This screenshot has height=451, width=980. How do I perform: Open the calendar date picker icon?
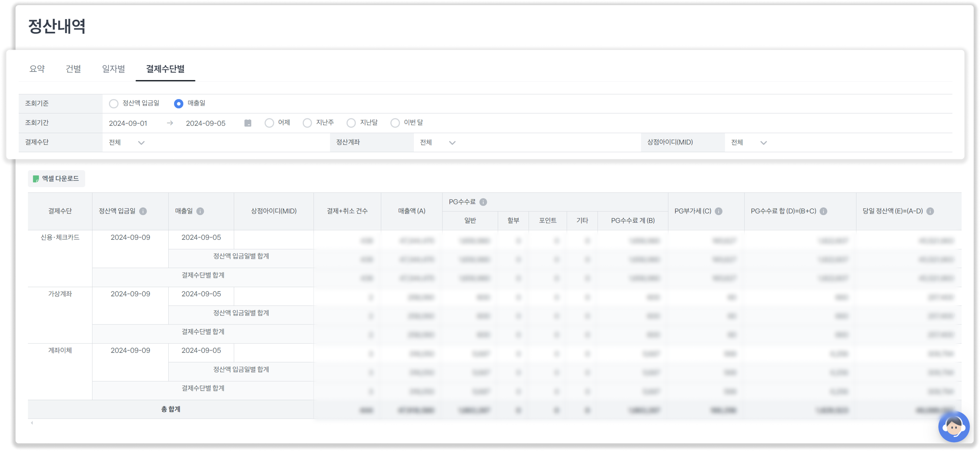248,123
